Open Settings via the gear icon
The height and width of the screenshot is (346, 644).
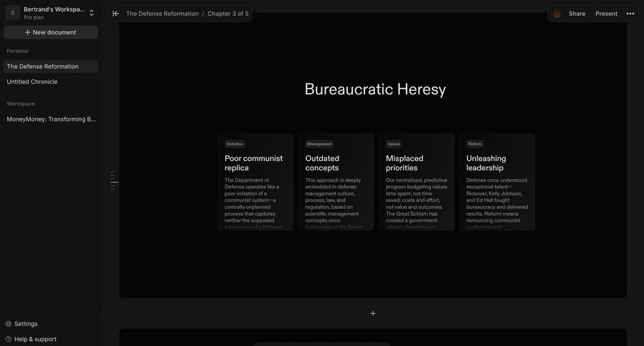[9, 324]
